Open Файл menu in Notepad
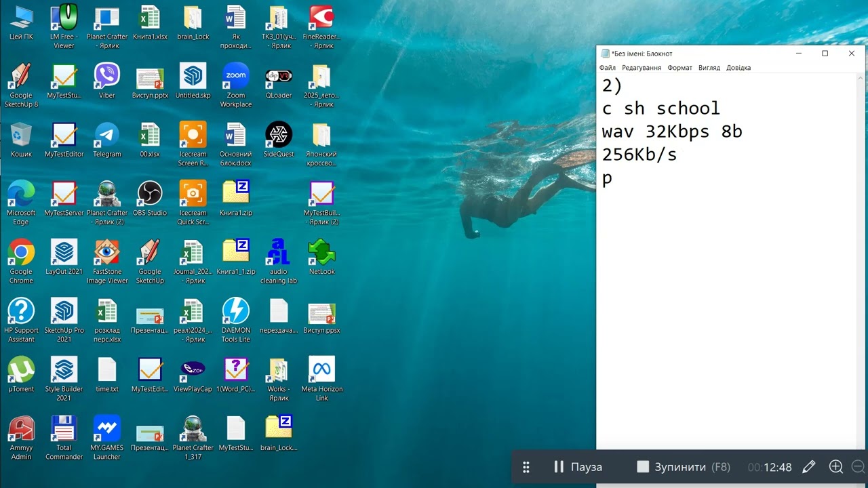 607,68
